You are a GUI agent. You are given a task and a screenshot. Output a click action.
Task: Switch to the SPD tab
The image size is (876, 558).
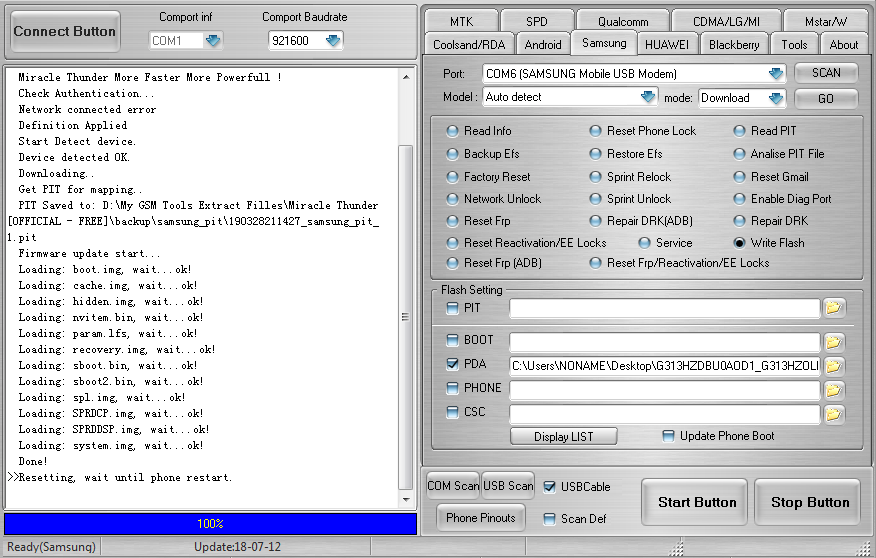click(536, 21)
